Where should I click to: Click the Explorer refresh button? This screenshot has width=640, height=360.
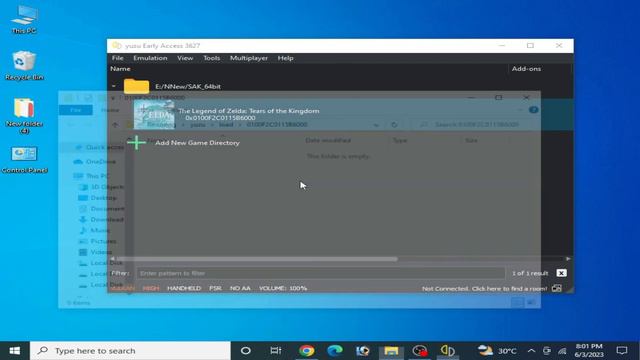click(394, 124)
